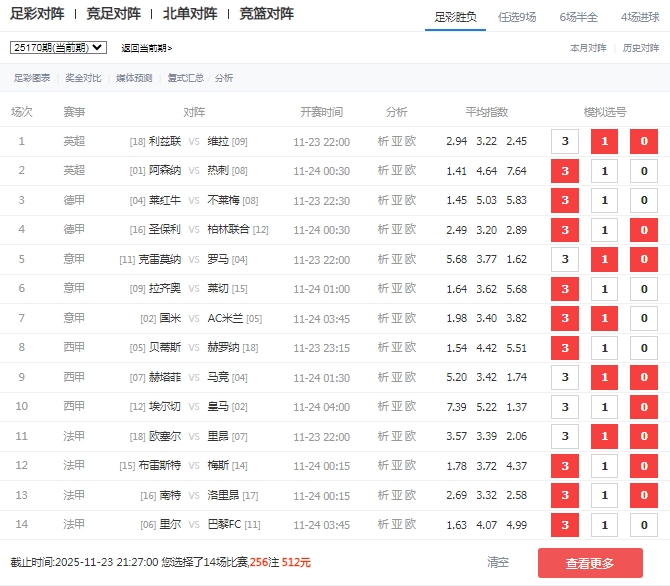This screenshot has width=670, height=586.
Task: Go to 竞足对阵 section
Action: coord(114,14)
